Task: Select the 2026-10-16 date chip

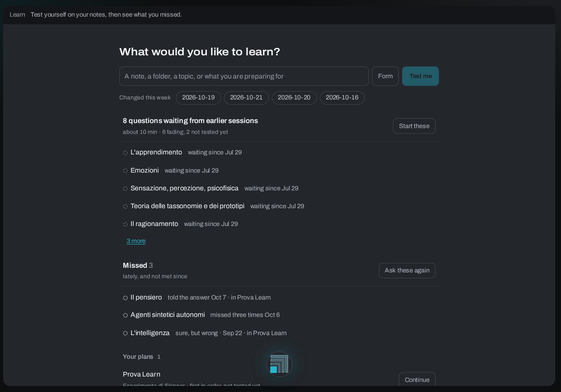Action: pyautogui.click(x=342, y=98)
